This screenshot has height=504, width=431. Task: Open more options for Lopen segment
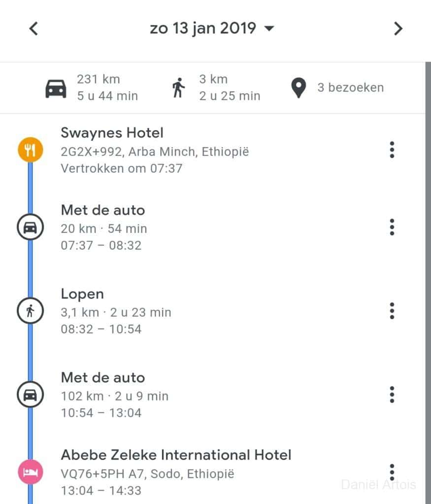click(x=392, y=311)
